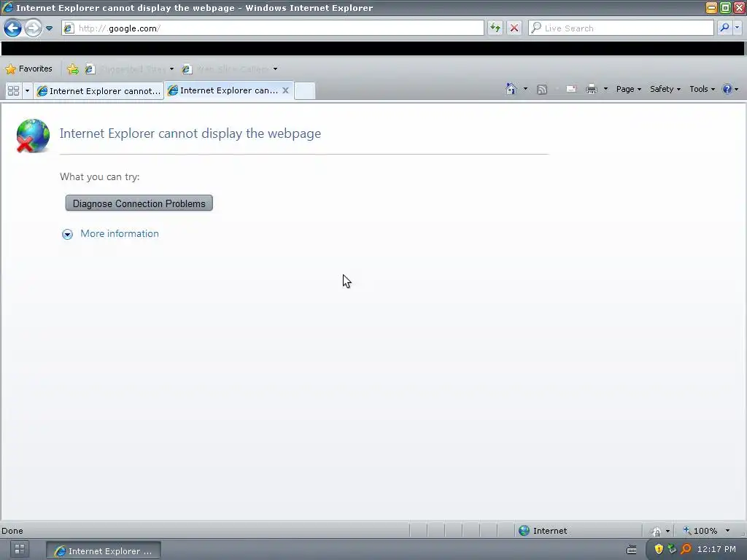This screenshot has width=747, height=560.
Task: Click the 'Done' status bar text
Action: [12, 531]
